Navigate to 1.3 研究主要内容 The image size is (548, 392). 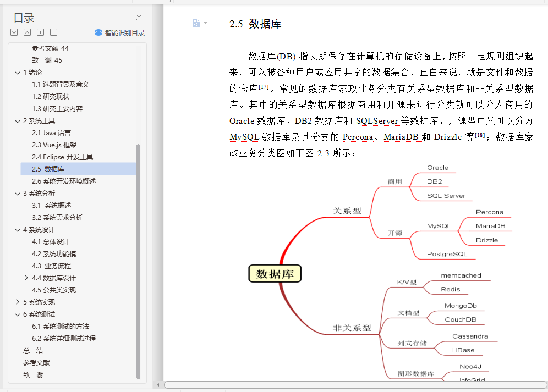tap(57, 109)
